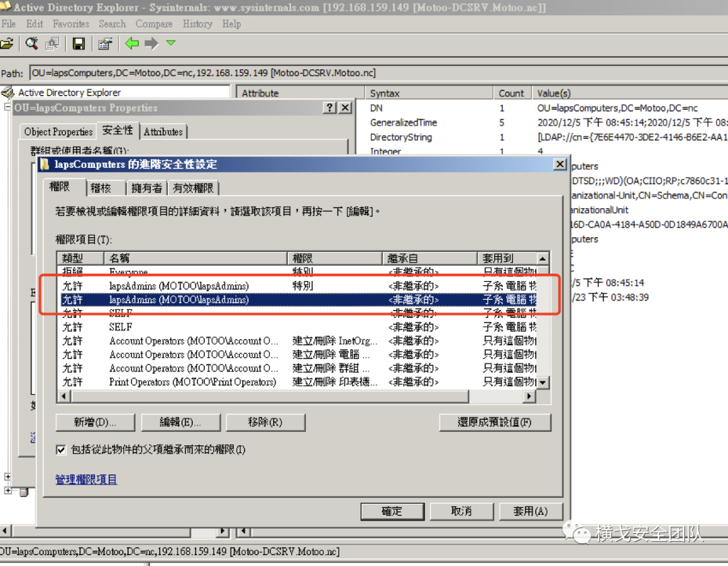Click the Copy object toolbar icon

(52, 43)
